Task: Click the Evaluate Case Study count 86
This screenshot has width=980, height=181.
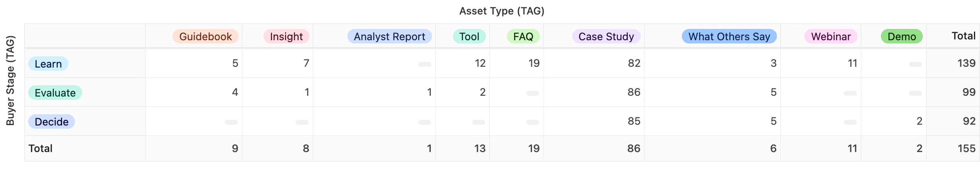Action: click(634, 92)
